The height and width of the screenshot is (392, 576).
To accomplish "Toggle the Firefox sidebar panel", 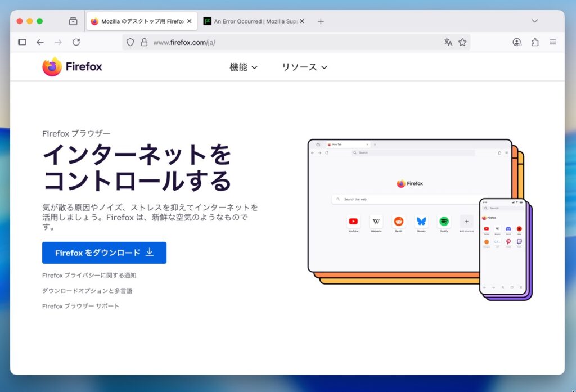I will [22, 42].
